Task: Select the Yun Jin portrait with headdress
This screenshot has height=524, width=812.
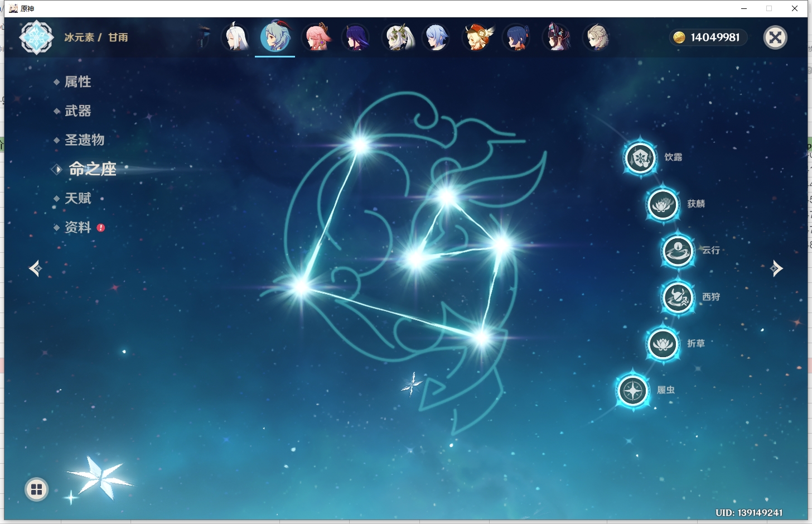Action: pyautogui.click(x=557, y=37)
